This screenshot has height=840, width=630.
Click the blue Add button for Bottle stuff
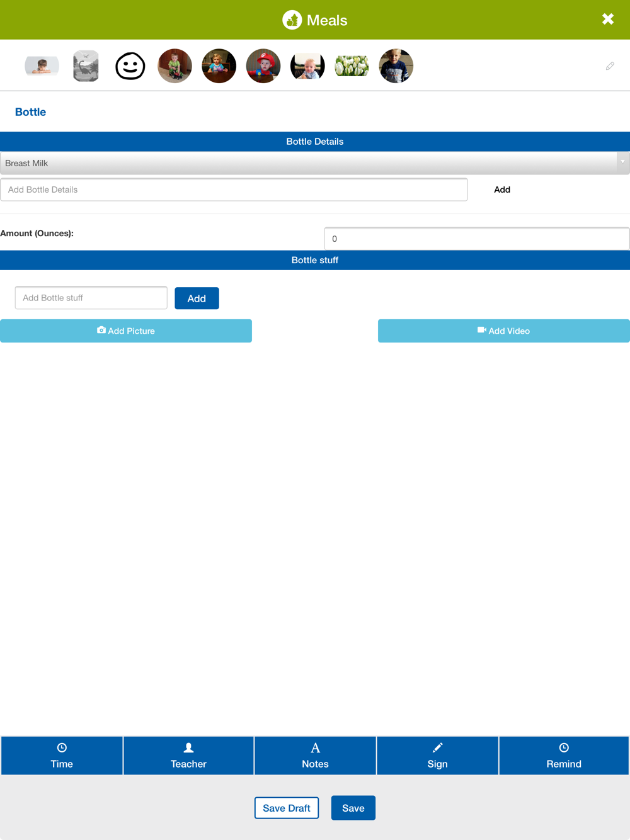[x=197, y=298]
